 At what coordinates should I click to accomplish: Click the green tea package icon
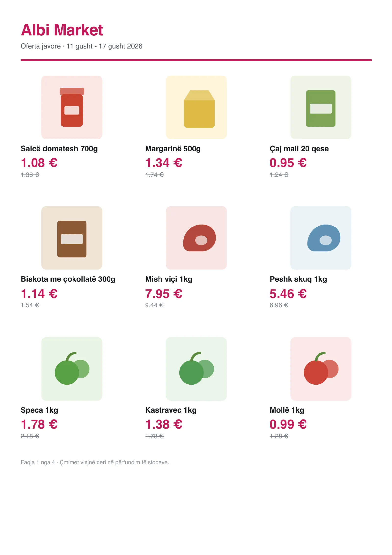(320, 107)
